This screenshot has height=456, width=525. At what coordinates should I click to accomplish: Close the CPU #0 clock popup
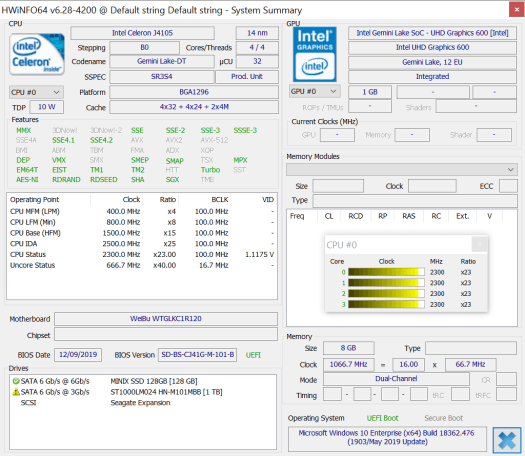tap(479, 244)
